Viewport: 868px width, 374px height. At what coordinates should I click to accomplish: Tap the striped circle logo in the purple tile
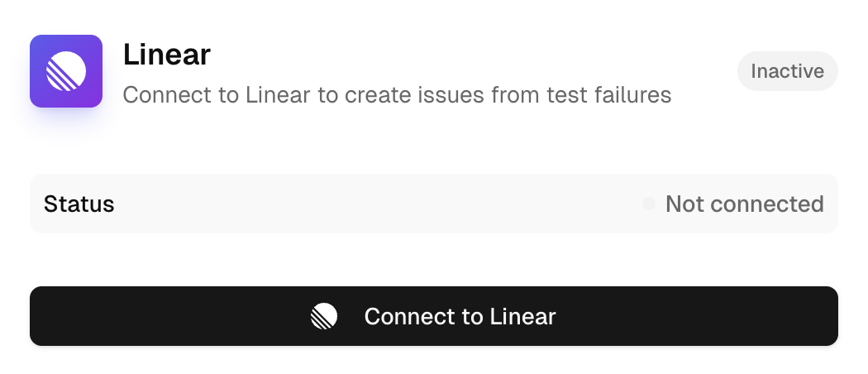66,71
